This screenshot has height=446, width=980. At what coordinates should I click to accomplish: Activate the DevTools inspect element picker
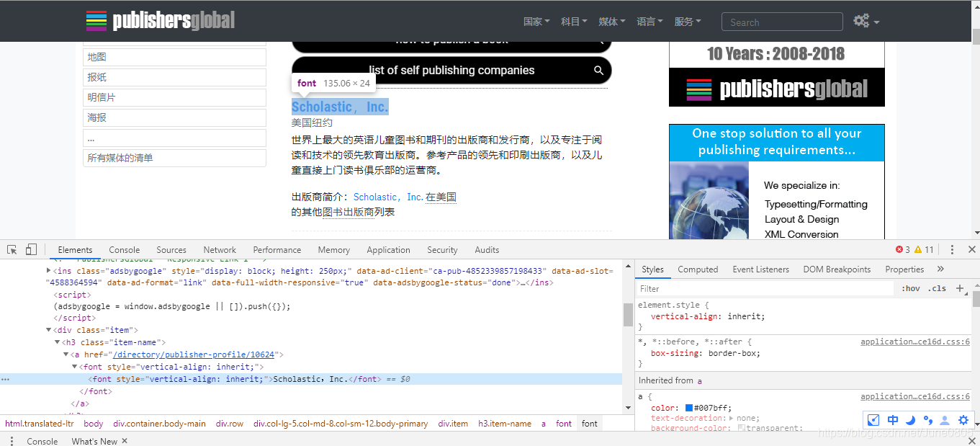(x=12, y=249)
